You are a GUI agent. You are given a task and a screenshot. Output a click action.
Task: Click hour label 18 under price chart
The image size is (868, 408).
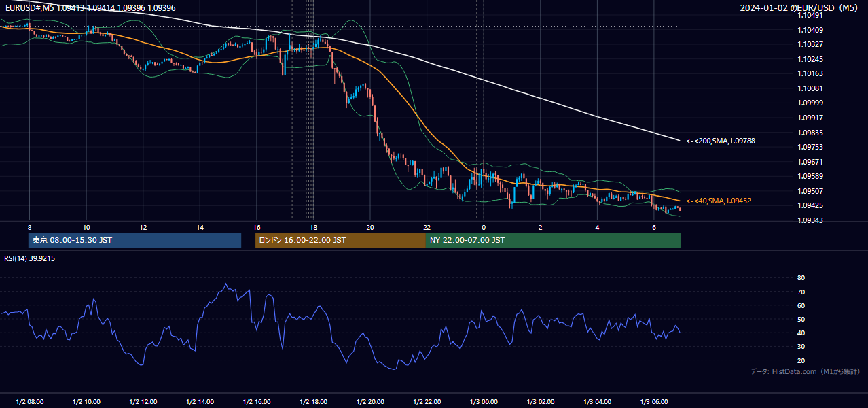click(313, 227)
